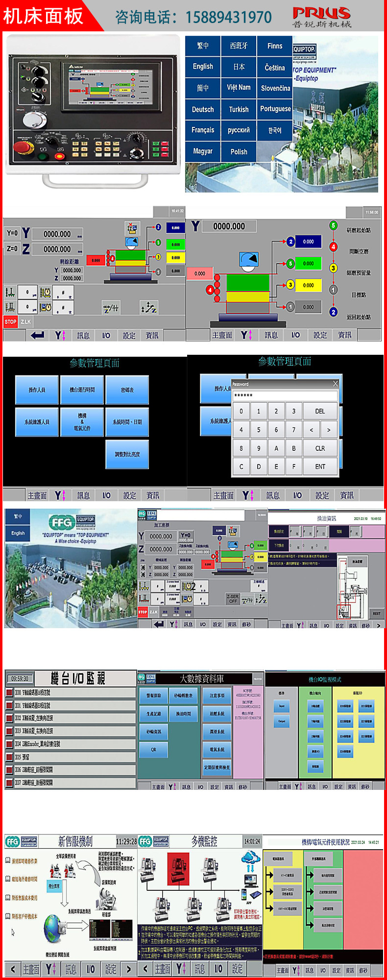Close the Password keypad dialog

336,384
